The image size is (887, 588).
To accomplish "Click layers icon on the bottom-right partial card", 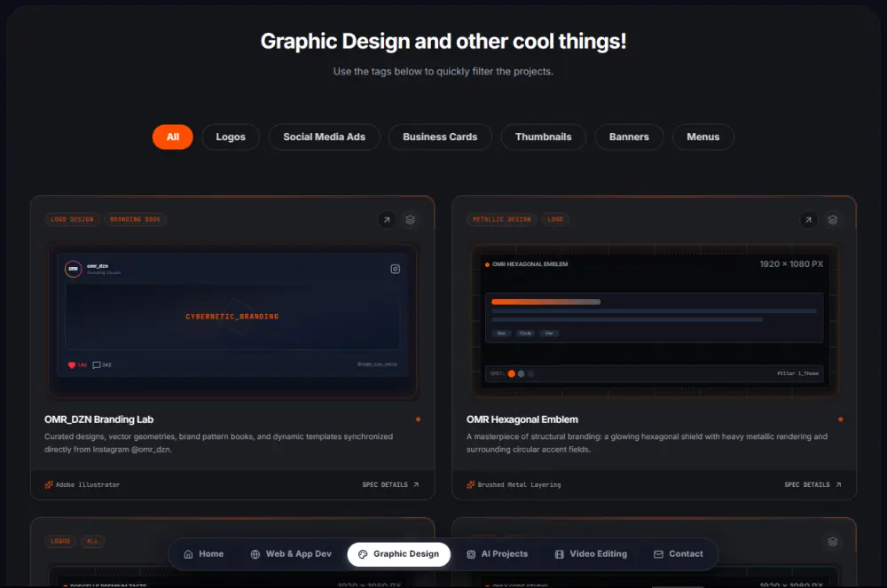I will 832,542.
